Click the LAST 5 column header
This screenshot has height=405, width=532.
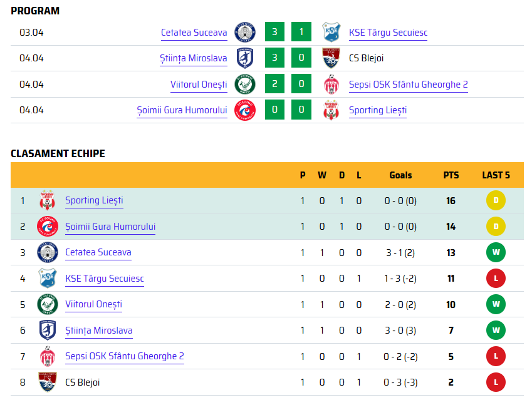pos(496,175)
